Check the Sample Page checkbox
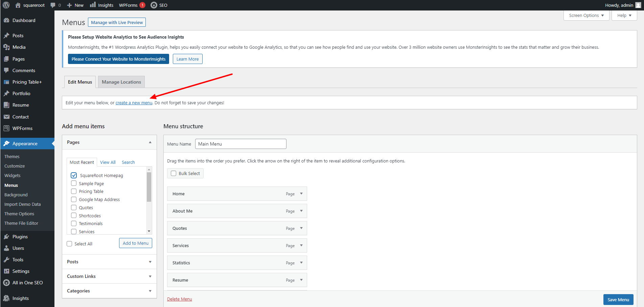 pos(74,183)
